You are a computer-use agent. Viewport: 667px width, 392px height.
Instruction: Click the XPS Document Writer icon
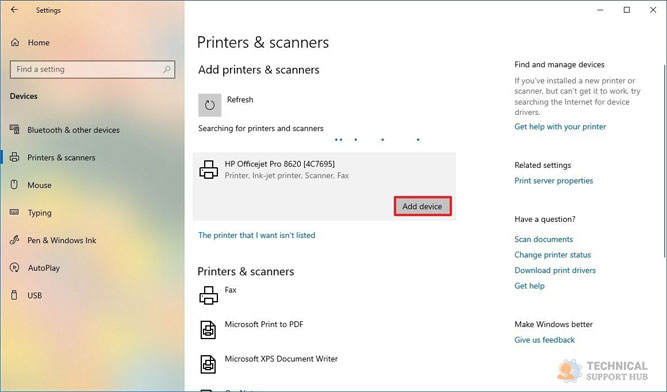(x=208, y=364)
